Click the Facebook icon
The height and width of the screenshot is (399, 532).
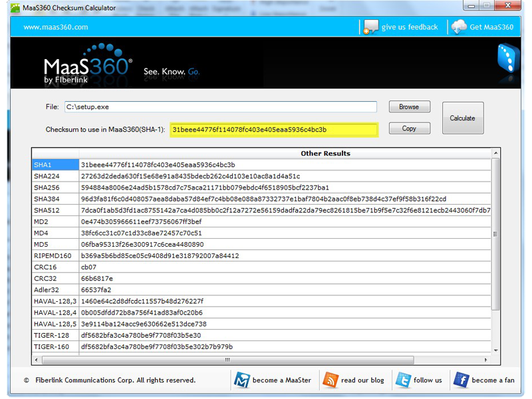click(x=461, y=380)
